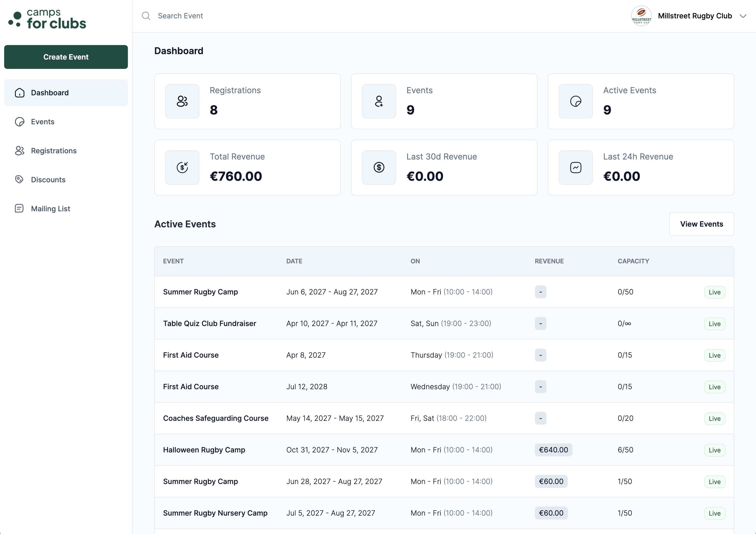Click the Live badge for Halloween Rugby Camp
The width and height of the screenshot is (756, 534).
715,450
